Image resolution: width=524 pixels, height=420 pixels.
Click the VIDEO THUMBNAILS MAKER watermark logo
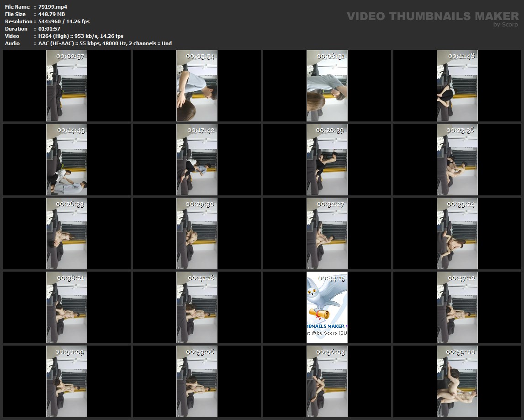pyautogui.click(x=432, y=16)
